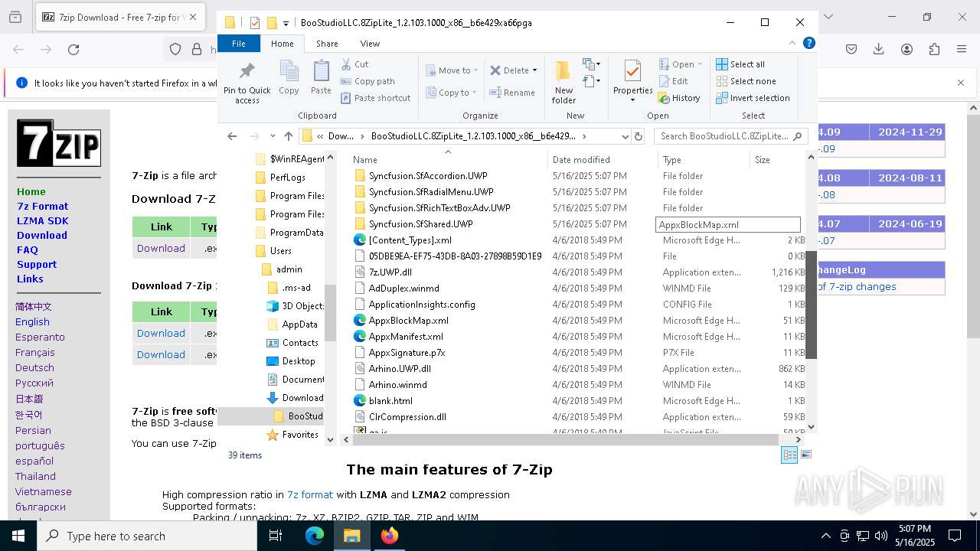Open the Delete dropdown arrow
The width and height of the screenshot is (980, 551).
click(x=534, y=70)
